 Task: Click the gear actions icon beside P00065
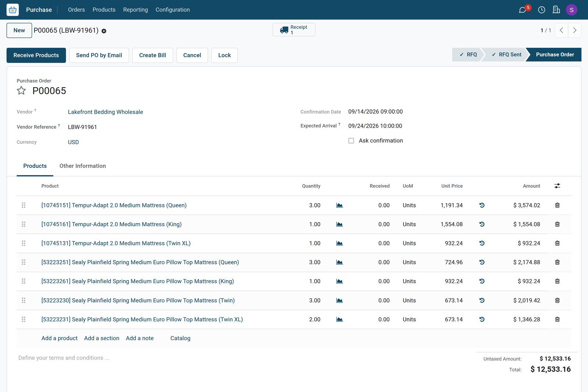[104, 31]
